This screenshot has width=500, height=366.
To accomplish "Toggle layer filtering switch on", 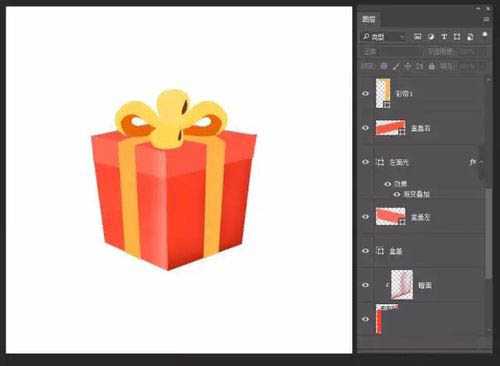I will [485, 34].
